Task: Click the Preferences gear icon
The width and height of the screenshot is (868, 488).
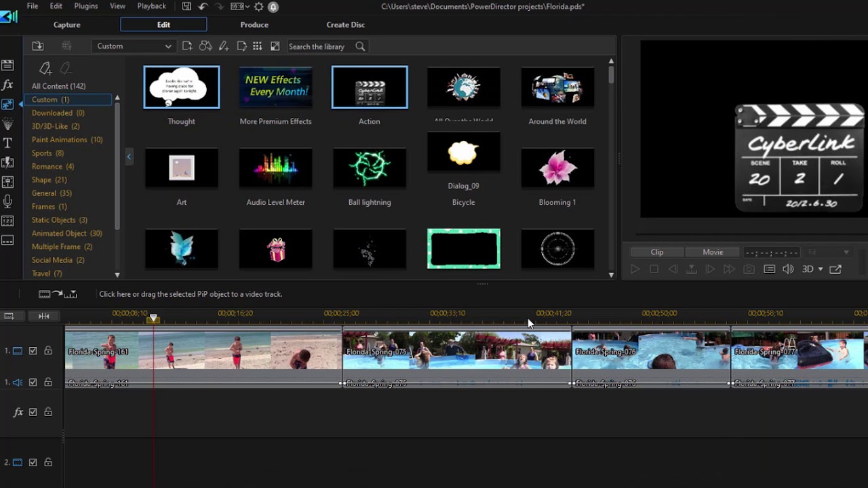Action: tap(258, 7)
